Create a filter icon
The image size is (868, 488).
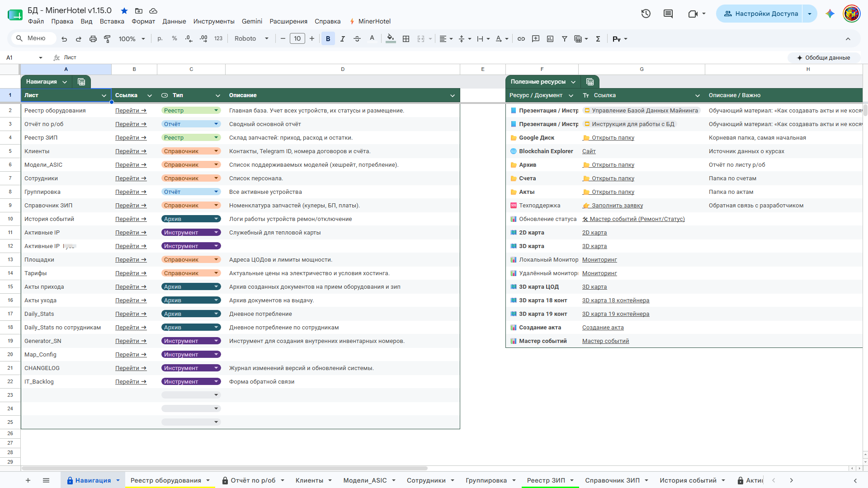(565, 39)
